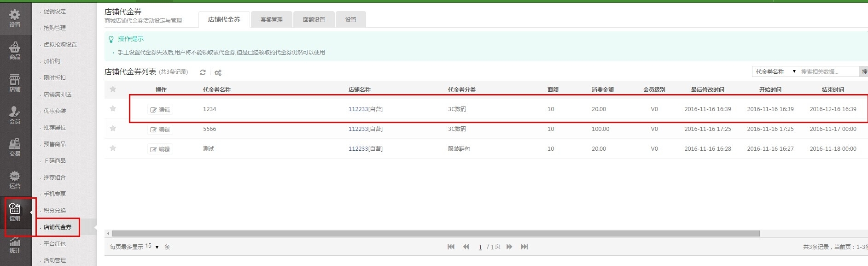The height and width of the screenshot is (266, 868).
Task: Switch to the 面额设置 tab
Action: pos(314,19)
